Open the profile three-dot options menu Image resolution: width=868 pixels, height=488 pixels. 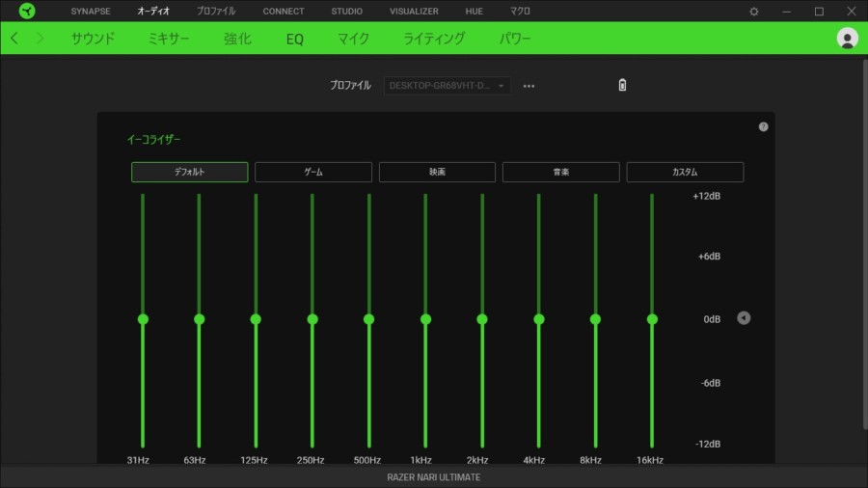pos(529,86)
